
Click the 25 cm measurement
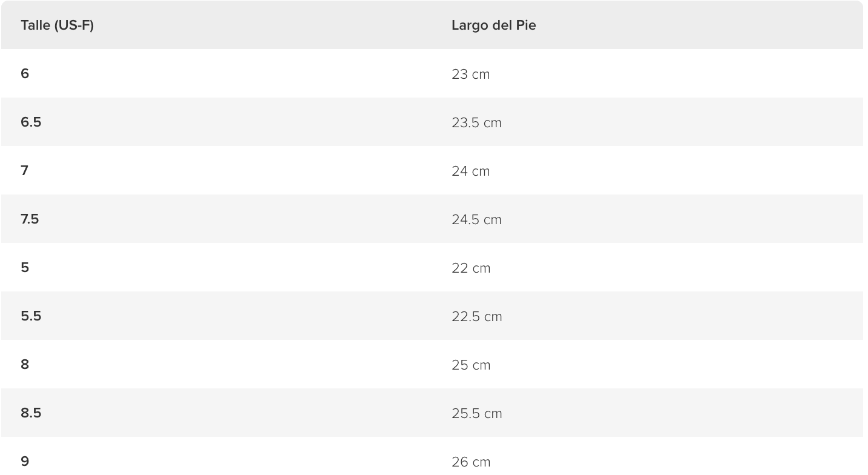click(471, 365)
